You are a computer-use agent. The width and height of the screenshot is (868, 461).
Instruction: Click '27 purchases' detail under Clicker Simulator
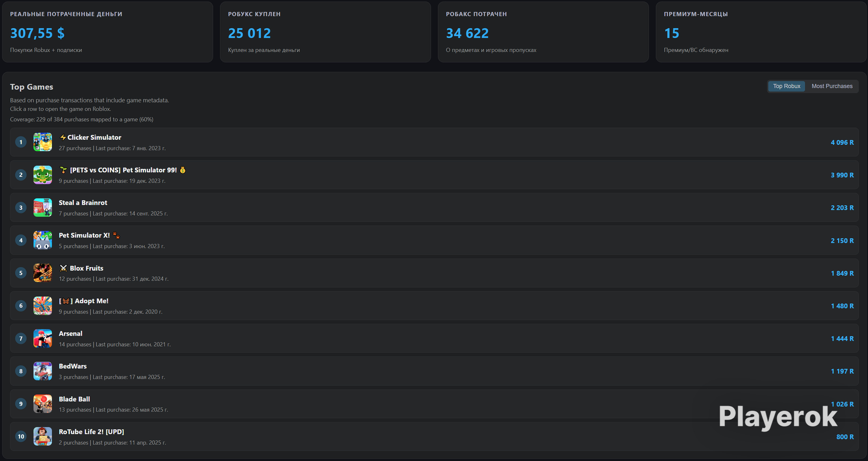tap(75, 148)
